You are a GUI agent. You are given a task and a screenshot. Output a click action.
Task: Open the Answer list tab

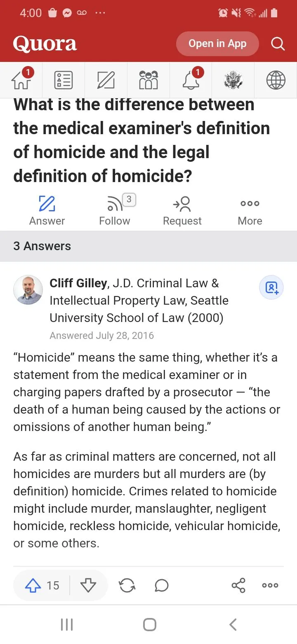click(64, 80)
